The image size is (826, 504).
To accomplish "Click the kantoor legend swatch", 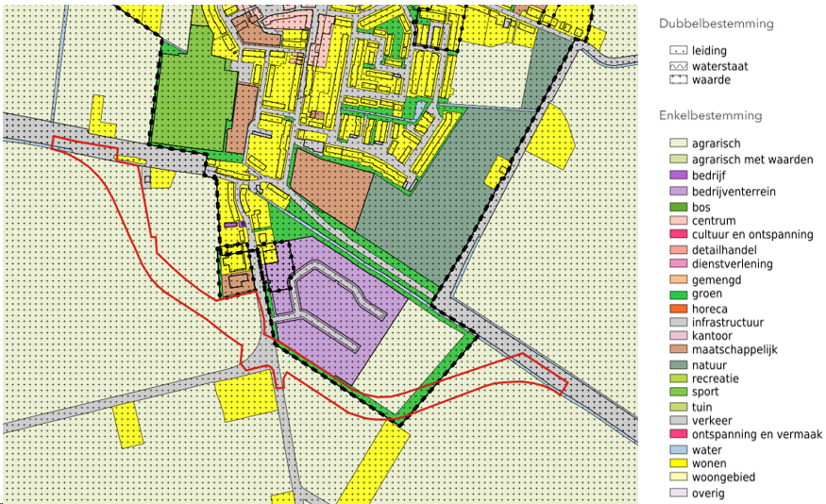I will click(679, 335).
